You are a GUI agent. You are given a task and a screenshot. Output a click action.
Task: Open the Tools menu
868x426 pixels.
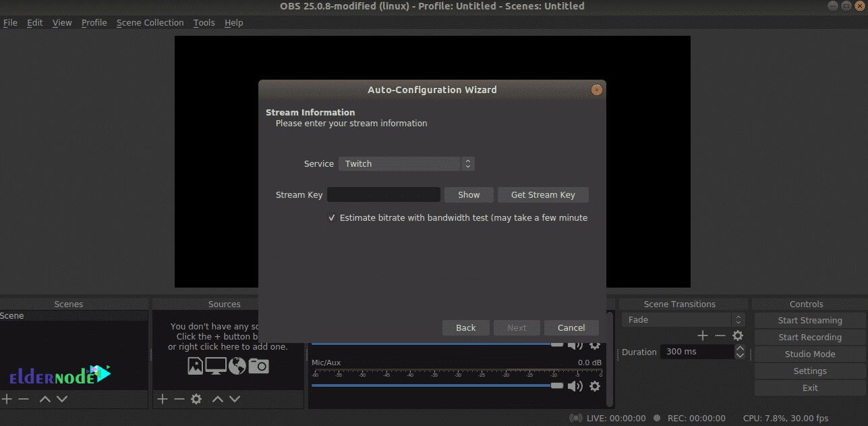204,22
